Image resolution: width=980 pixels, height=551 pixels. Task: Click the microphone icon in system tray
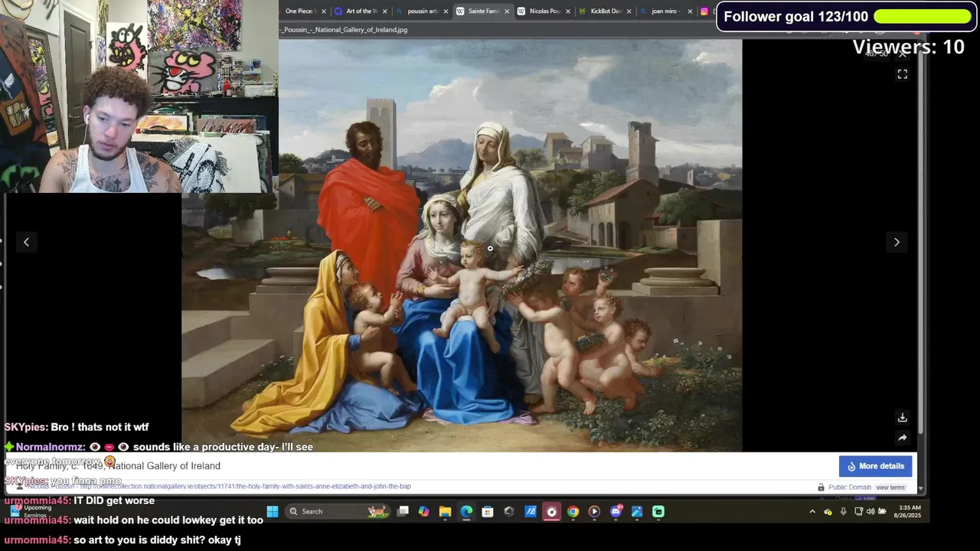coord(843,511)
